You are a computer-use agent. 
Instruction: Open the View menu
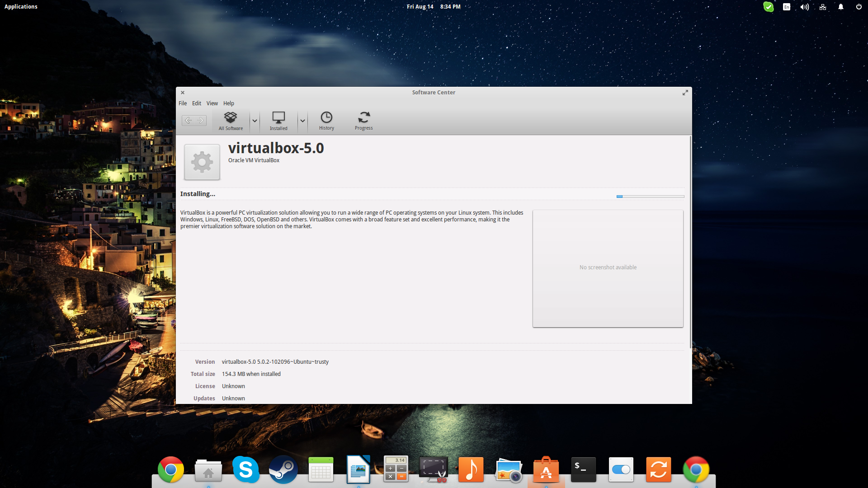212,103
